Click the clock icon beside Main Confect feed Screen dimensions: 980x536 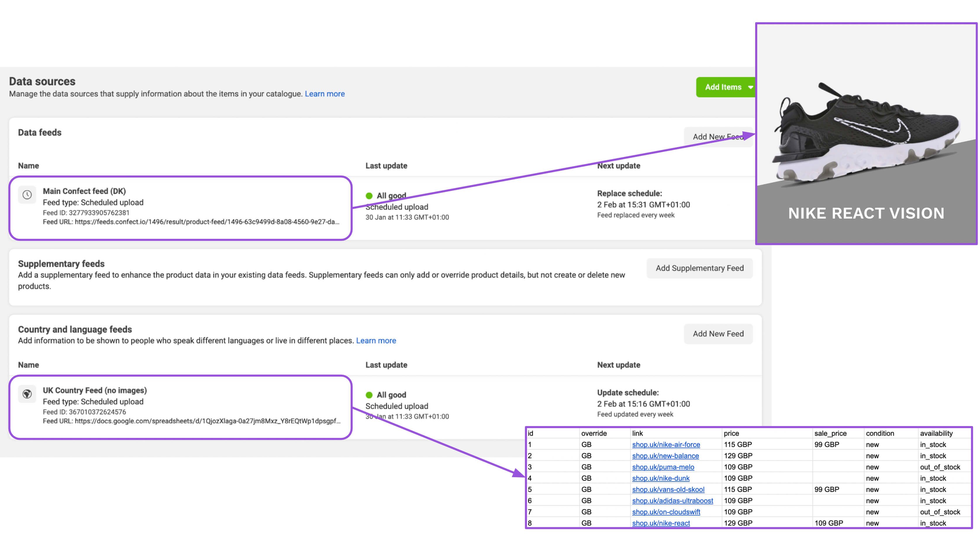pyautogui.click(x=27, y=195)
